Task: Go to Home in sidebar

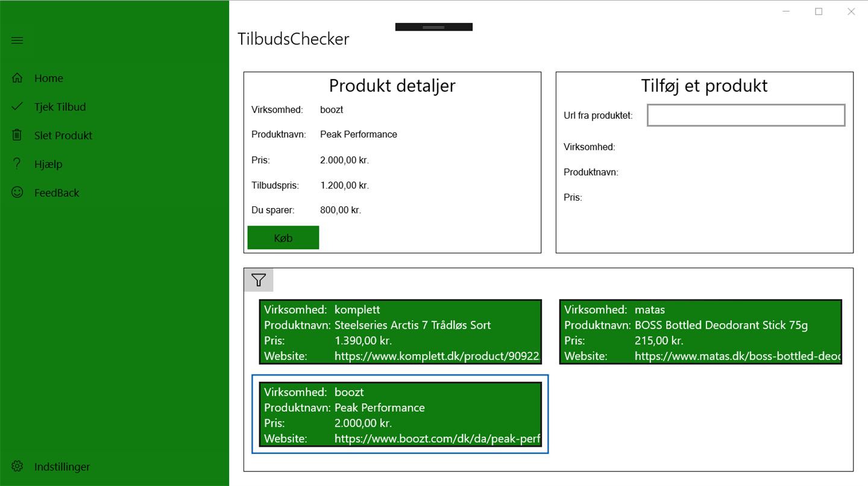Action: coord(115,78)
